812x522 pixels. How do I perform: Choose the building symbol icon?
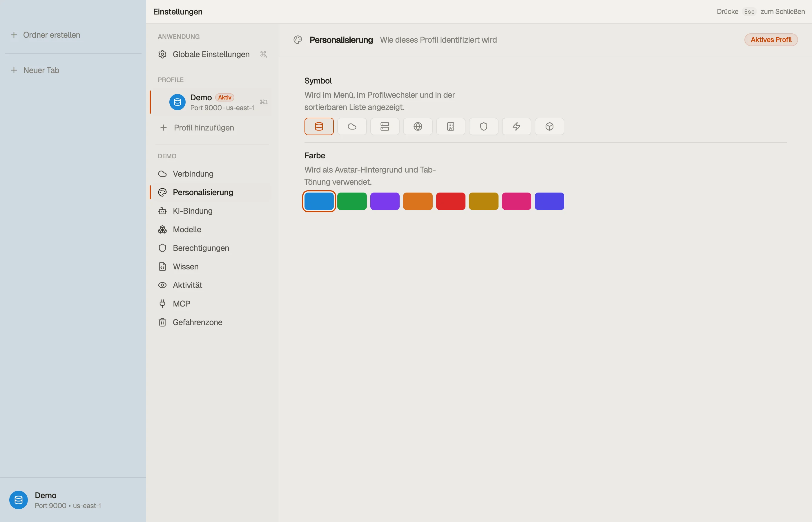tap(450, 126)
